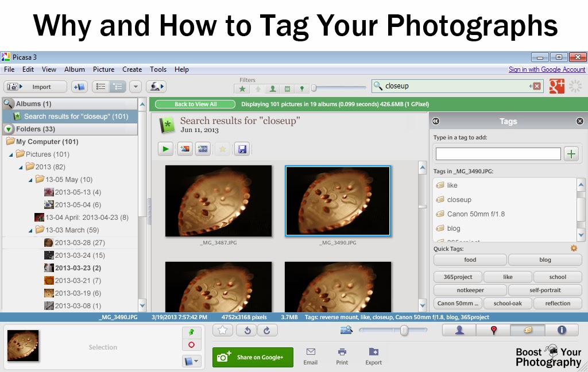This screenshot has height=372, width=588.
Task: Click the Create Movie Presentation icon
Action: pos(203,149)
